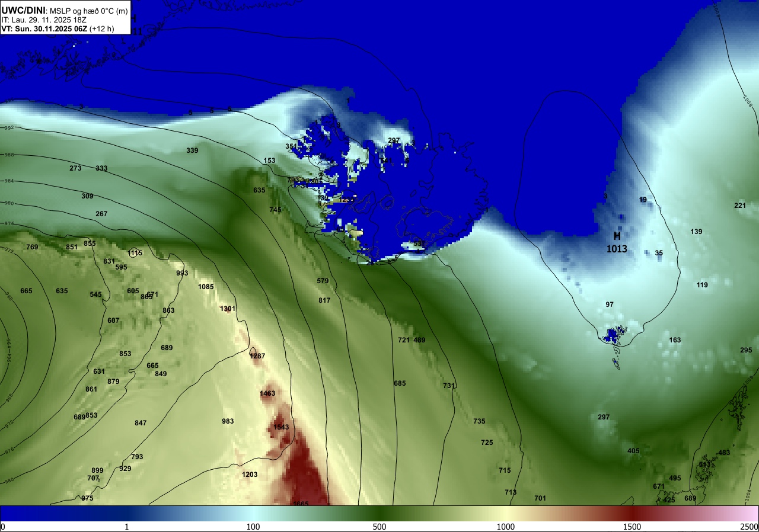Click the 309 height label
Screen dimensions: 759x532
tap(87, 196)
